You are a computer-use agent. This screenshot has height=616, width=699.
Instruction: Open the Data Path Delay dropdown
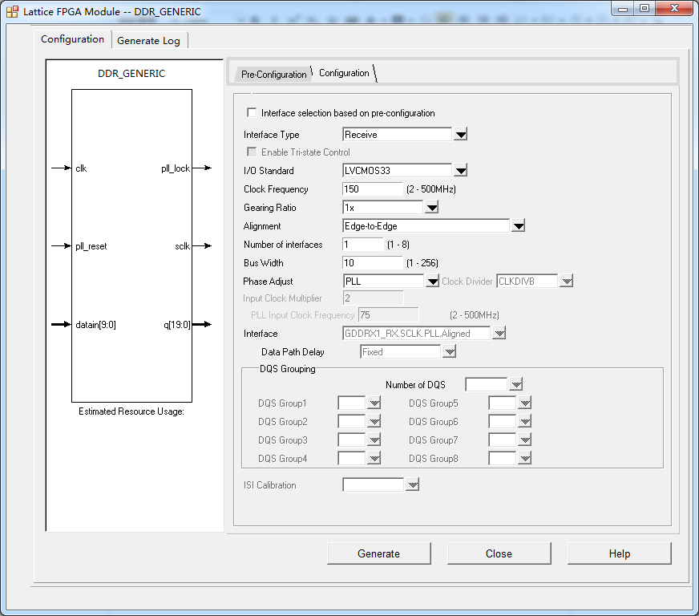coord(449,352)
